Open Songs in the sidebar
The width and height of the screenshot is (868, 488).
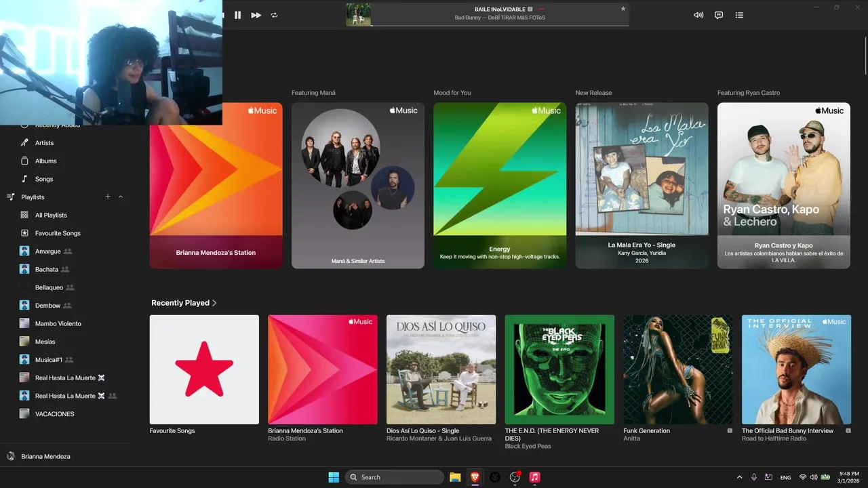(x=44, y=179)
